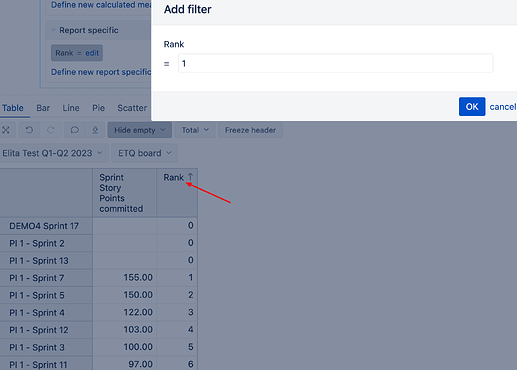Select the Scatter chart tab
The image size is (517, 370).
point(132,108)
